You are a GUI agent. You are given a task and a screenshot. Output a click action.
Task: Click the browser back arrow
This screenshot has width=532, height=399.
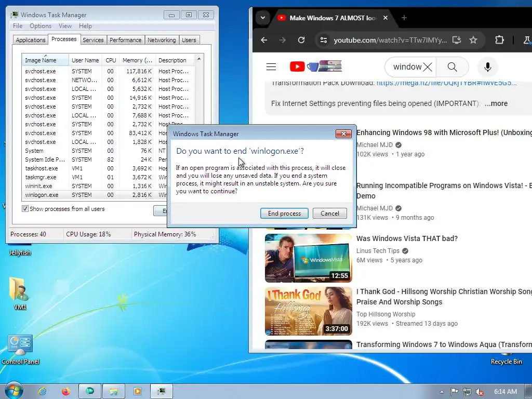pos(264,40)
